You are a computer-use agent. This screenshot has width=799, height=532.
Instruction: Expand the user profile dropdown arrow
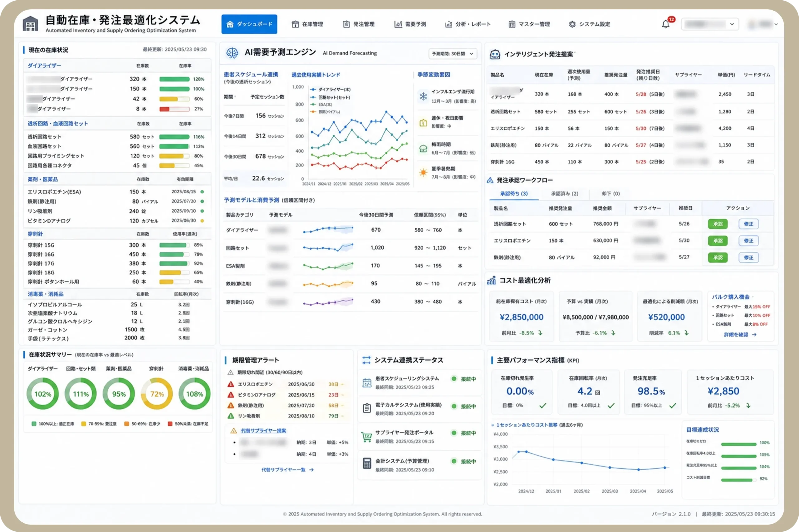[776, 24]
